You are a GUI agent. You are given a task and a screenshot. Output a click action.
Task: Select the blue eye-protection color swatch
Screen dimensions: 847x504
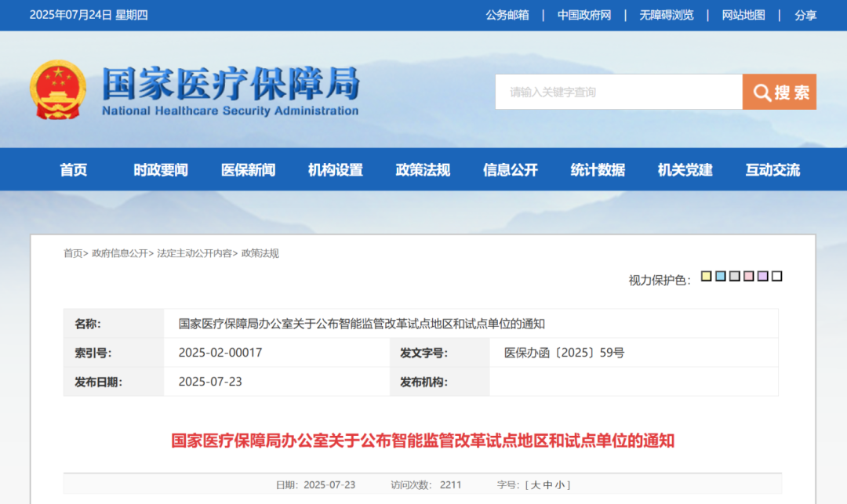coord(720,276)
